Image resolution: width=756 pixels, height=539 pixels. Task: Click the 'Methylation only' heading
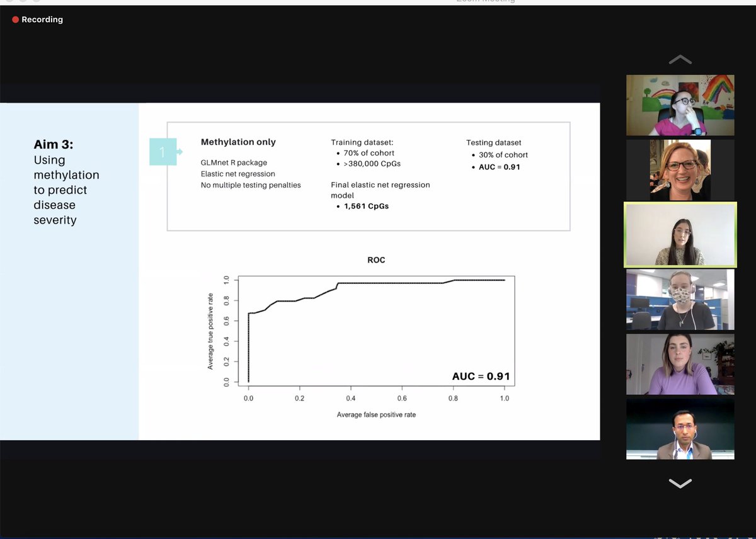(238, 142)
